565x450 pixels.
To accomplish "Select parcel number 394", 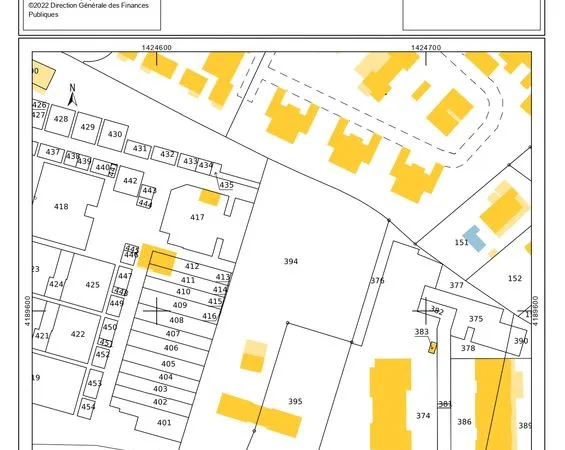I will click(x=291, y=261).
